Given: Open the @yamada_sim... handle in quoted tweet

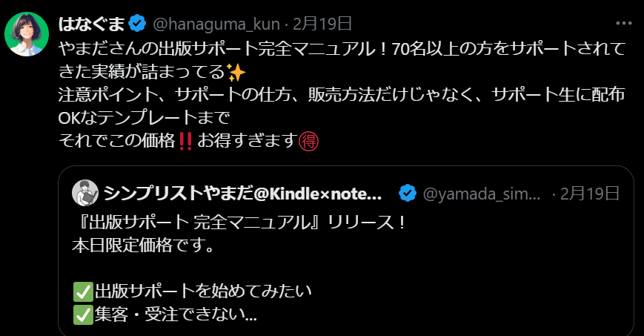Looking at the screenshot, I should tap(482, 194).
